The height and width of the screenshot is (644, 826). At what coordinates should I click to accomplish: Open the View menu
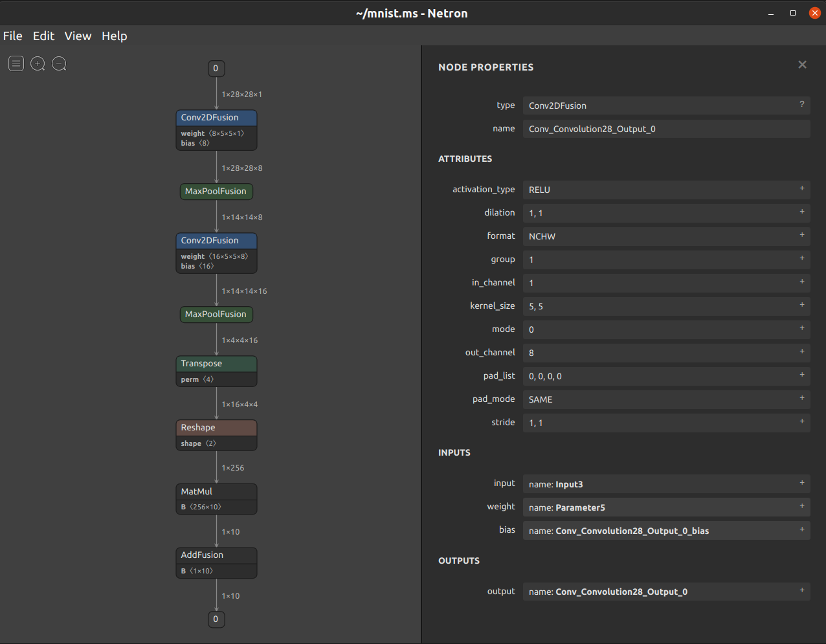click(78, 36)
